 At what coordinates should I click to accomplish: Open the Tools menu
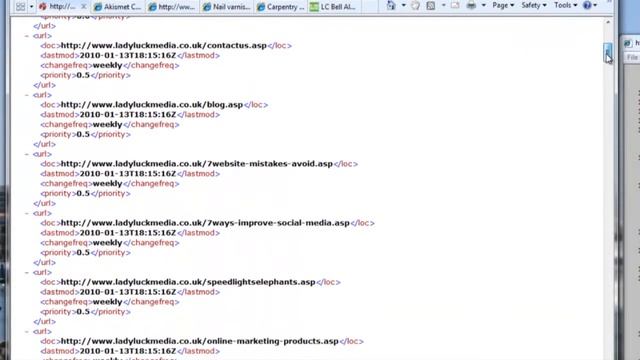(x=565, y=5)
